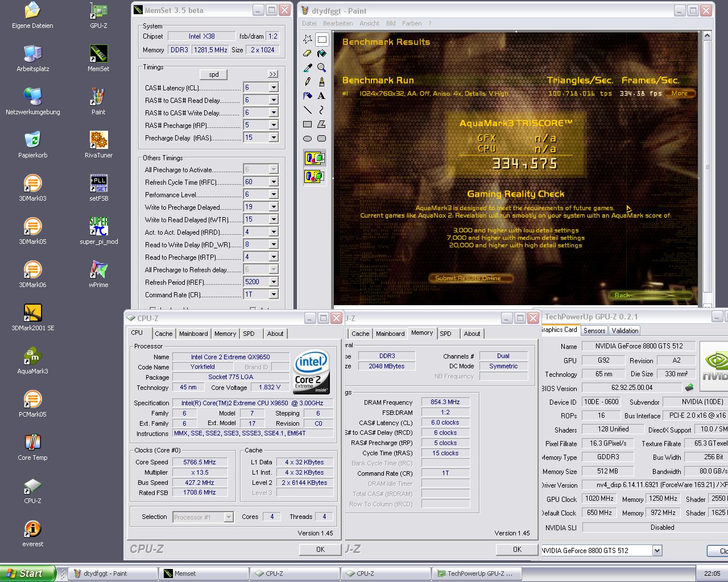The height and width of the screenshot is (582, 728).
Task: Switch to About tab in left CPU-Z window
Action: coord(275,334)
